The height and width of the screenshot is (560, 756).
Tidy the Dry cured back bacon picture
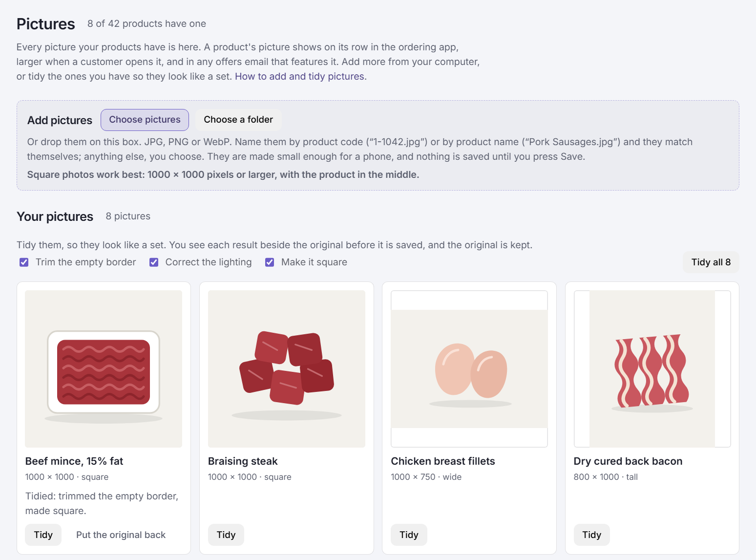coord(592,535)
